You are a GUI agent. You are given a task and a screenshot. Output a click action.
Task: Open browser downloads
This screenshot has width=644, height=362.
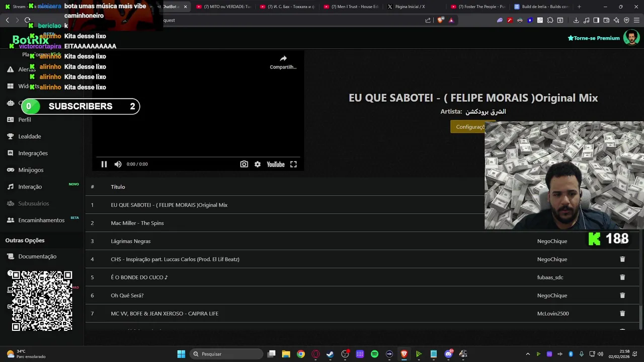pyautogui.click(x=576, y=20)
